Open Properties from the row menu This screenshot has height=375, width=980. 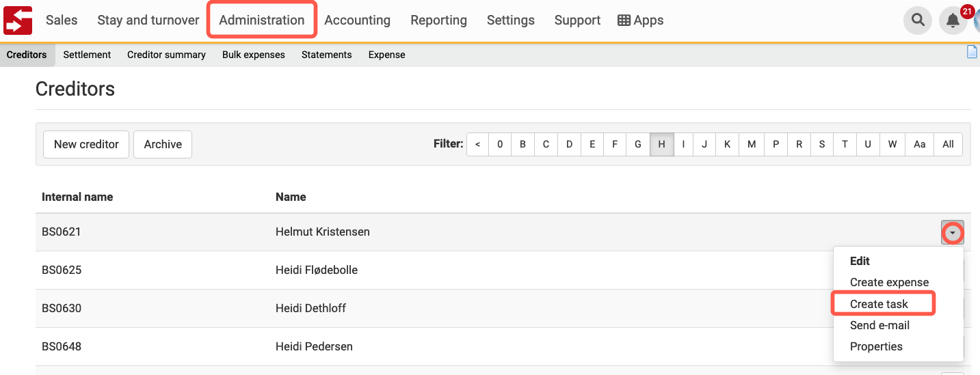[876, 346]
